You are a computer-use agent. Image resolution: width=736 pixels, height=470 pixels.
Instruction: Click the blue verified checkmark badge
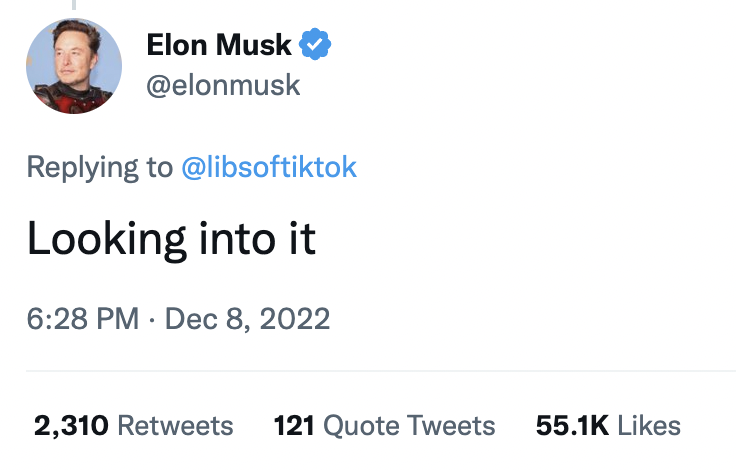point(315,44)
